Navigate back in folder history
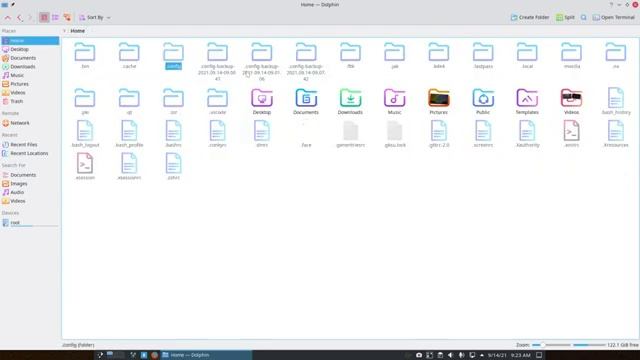640x360 pixels. pos(19,18)
